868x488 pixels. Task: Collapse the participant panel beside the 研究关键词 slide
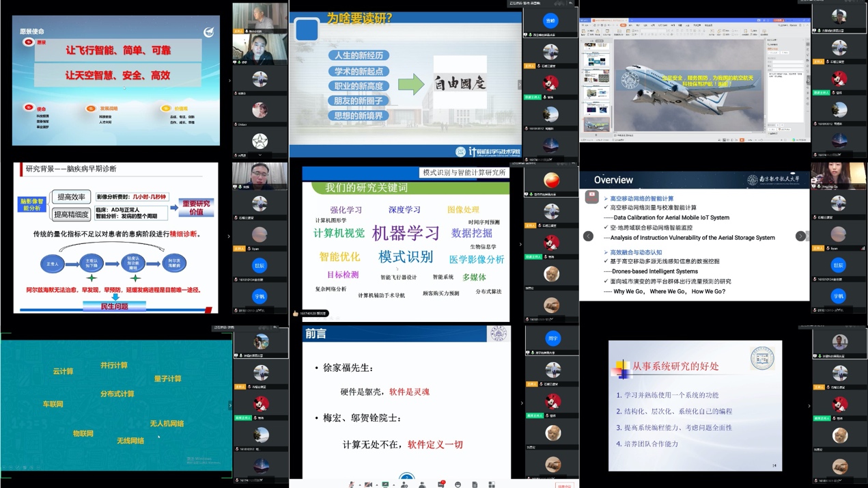[x=520, y=244]
